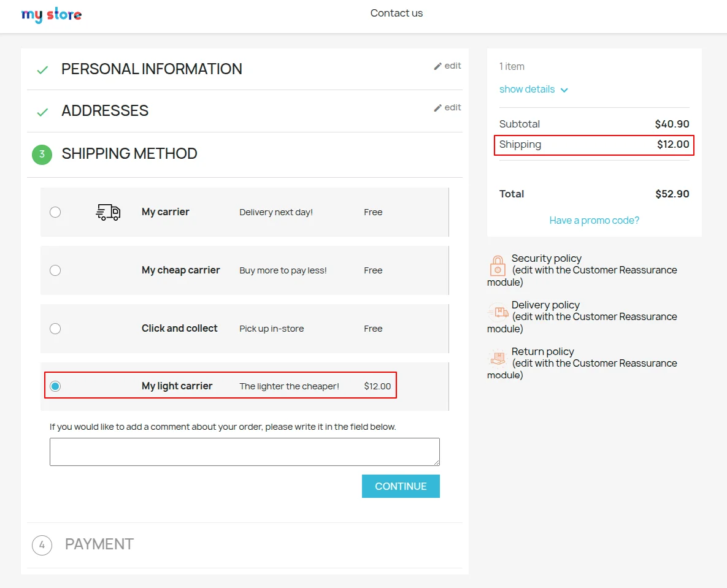This screenshot has width=727, height=588.
Task: Expand show details in cart summary
Action: pos(533,90)
